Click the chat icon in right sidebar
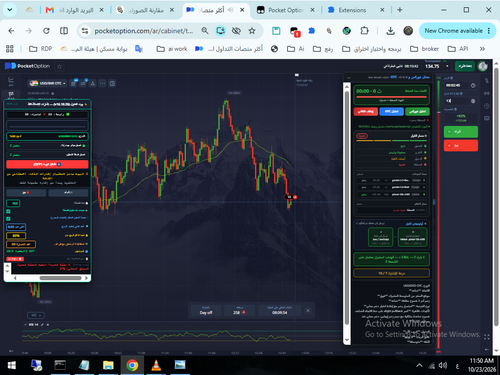The width and height of the screenshot is (500, 375). [487, 118]
